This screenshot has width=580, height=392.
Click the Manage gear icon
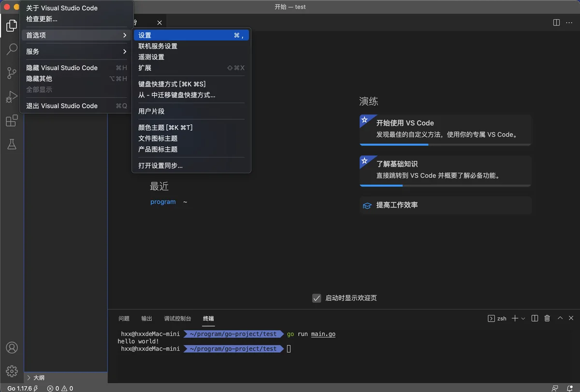12,371
